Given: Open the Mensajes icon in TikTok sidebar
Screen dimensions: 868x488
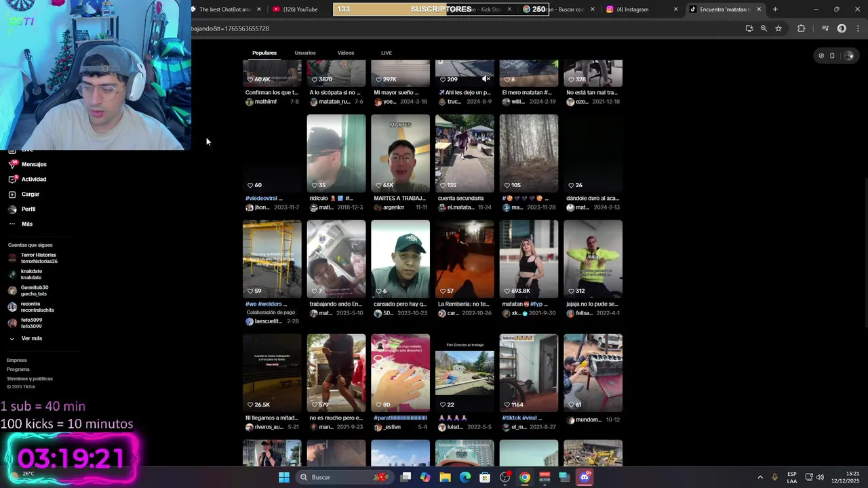Looking at the screenshot, I should pos(12,164).
